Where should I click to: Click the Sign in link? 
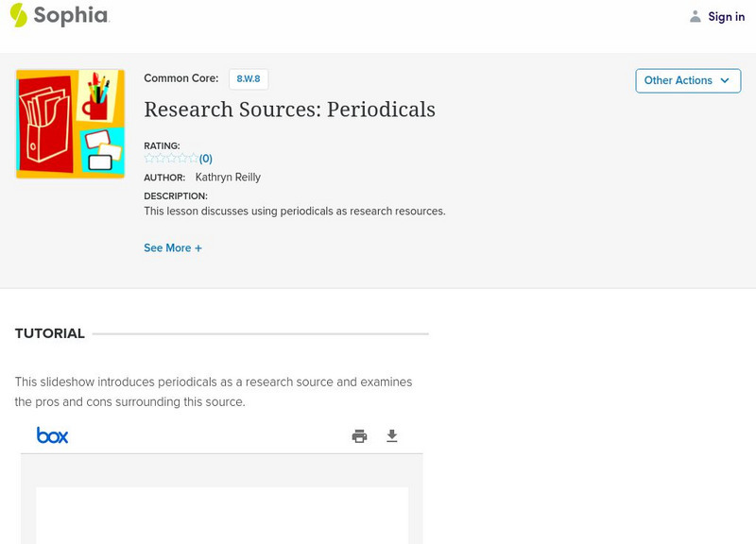(x=726, y=16)
